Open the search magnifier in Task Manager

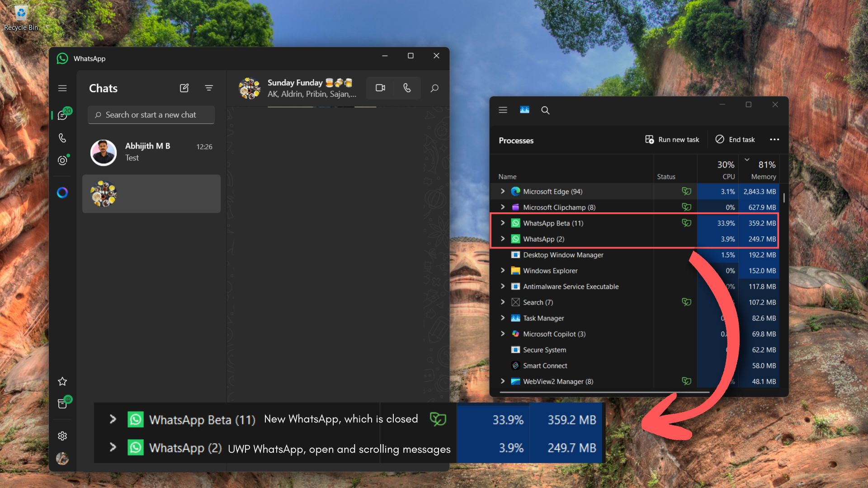point(545,110)
